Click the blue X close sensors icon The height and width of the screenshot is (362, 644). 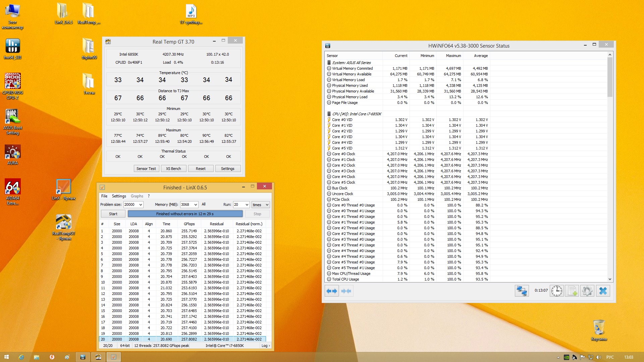pyautogui.click(x=603, y=291)
